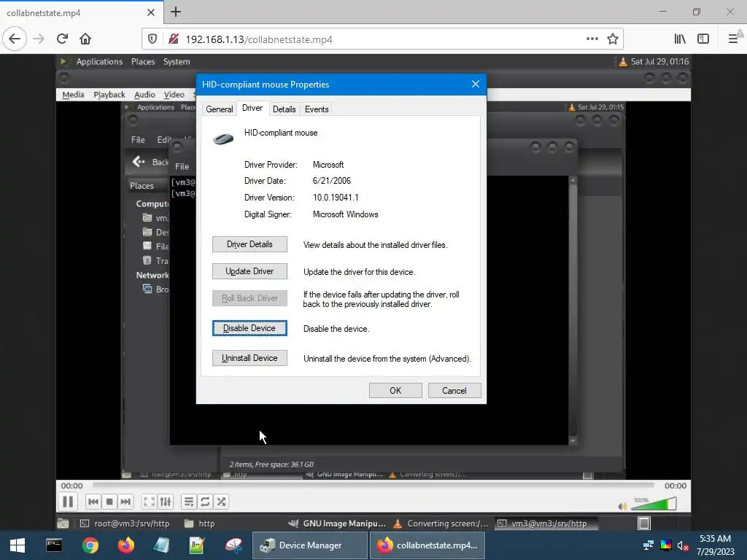Open the taskbar clock showing 5:35 AM
This screenshot has height=560, width=747.
715,545
